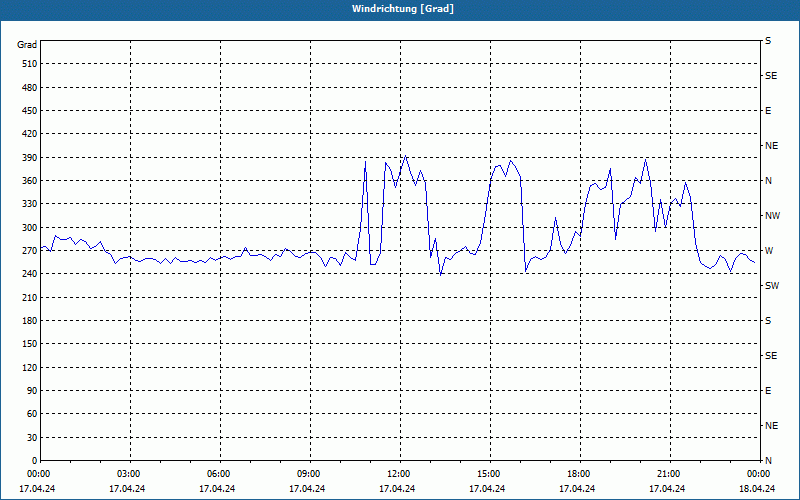Select the 300 y-axis value
The height and width of the screenshot is (500, 800).
click(30, 228)
